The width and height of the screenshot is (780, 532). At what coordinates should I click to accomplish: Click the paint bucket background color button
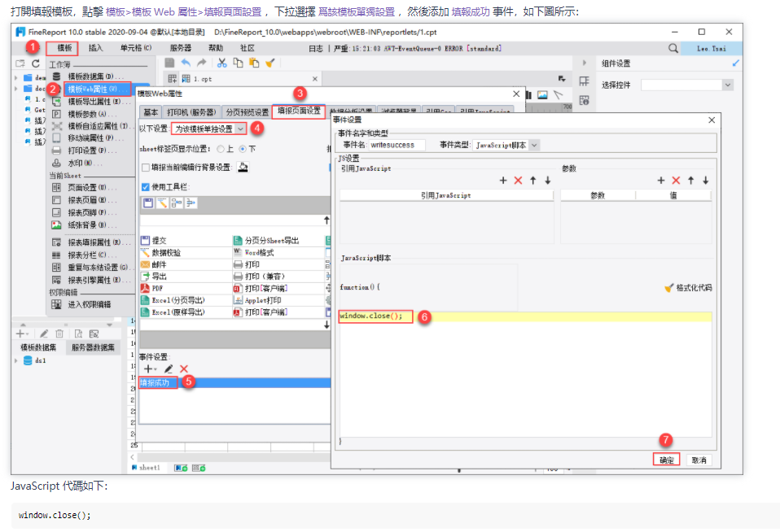coord(243,167)
